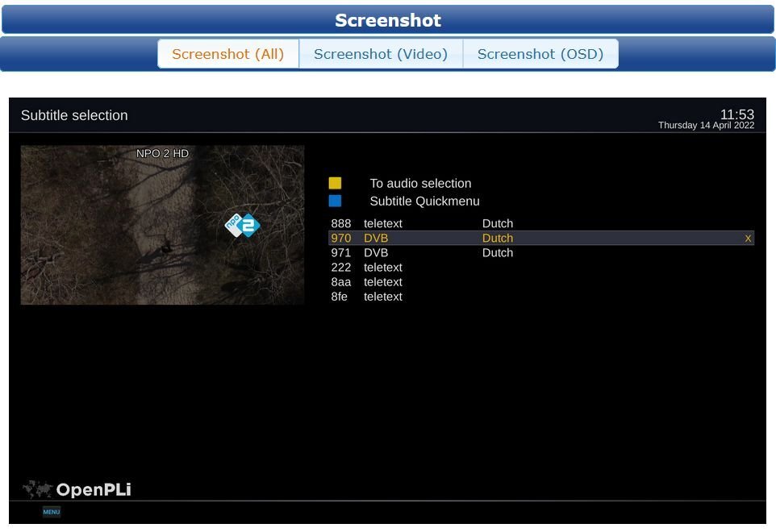Switch to the Screenshot (All) tab
This screenshot has height=532, width=776.
point(228,54)
